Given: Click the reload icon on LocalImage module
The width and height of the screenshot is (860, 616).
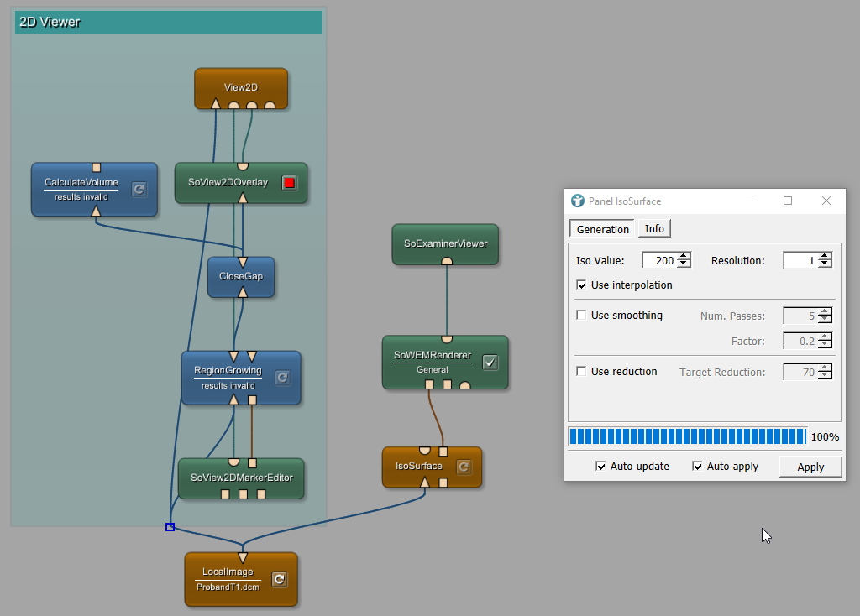Looking at the screenshot, I should tap(280, 579).
